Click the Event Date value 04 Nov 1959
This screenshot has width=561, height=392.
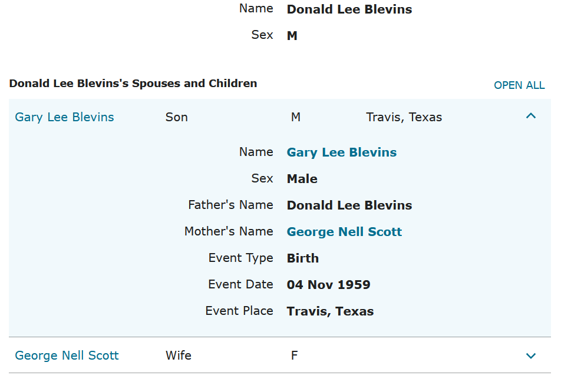click(x=328, y=285)
